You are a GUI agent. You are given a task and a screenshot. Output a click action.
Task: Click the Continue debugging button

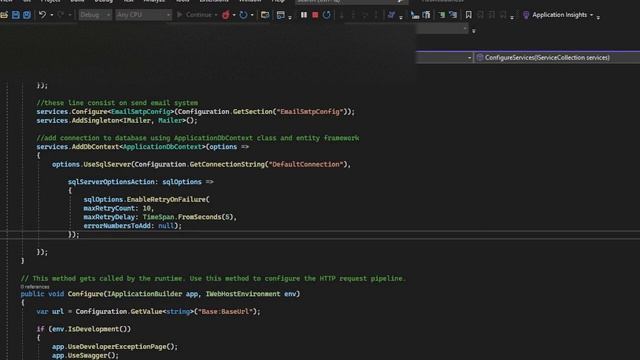coord(194,15)
